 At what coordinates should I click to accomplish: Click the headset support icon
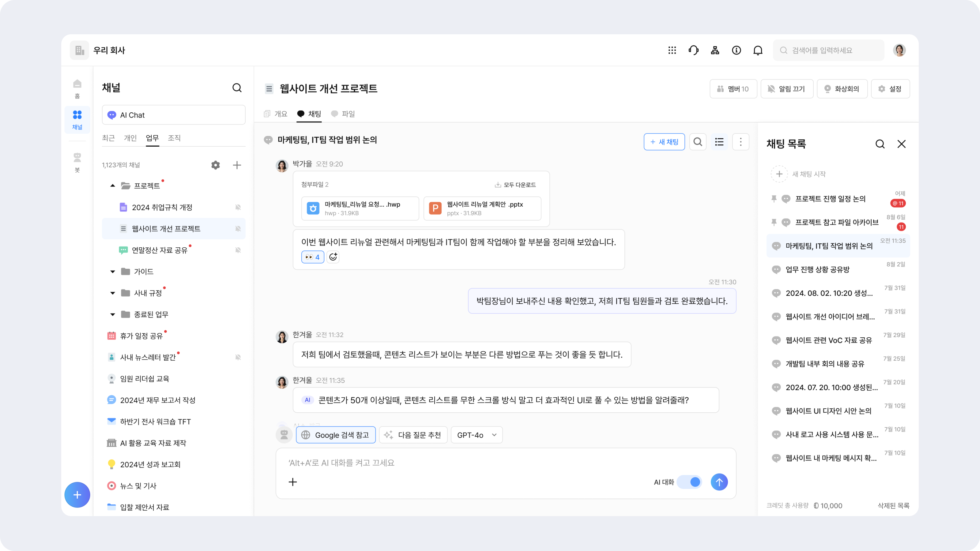[x=693, y=50]
